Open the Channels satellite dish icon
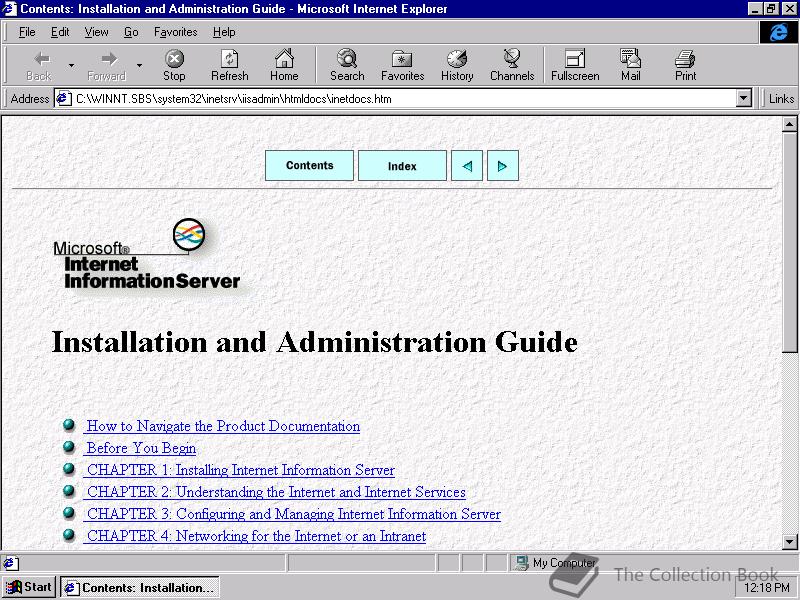Image resolution: width=800 pixels, height=600 pixels. pos(512,59)
